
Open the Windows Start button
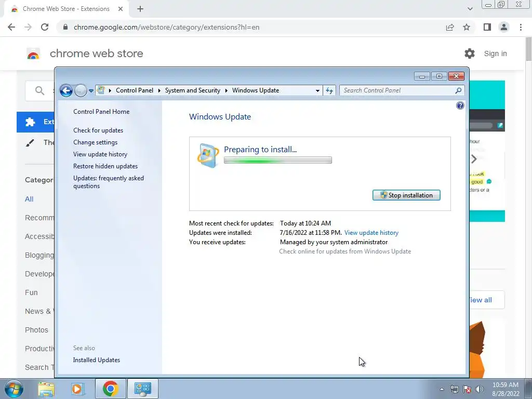(x=14, y=389)
